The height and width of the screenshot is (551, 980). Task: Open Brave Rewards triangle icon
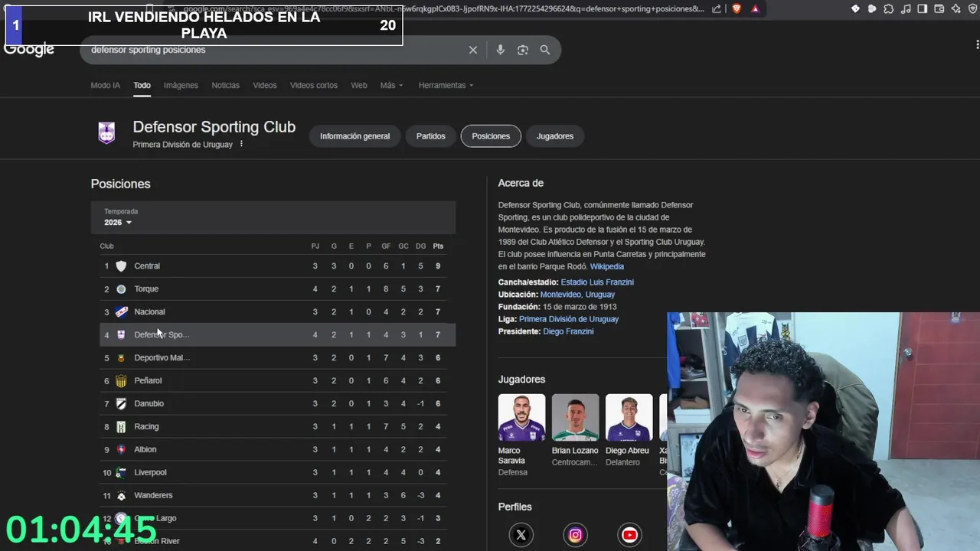(x=756, y=8)
